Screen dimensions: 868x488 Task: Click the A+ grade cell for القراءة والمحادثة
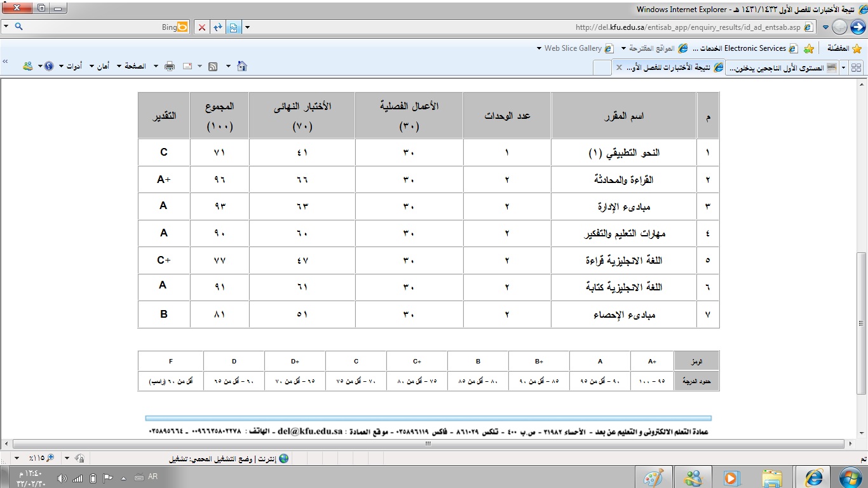coord(164,179)
